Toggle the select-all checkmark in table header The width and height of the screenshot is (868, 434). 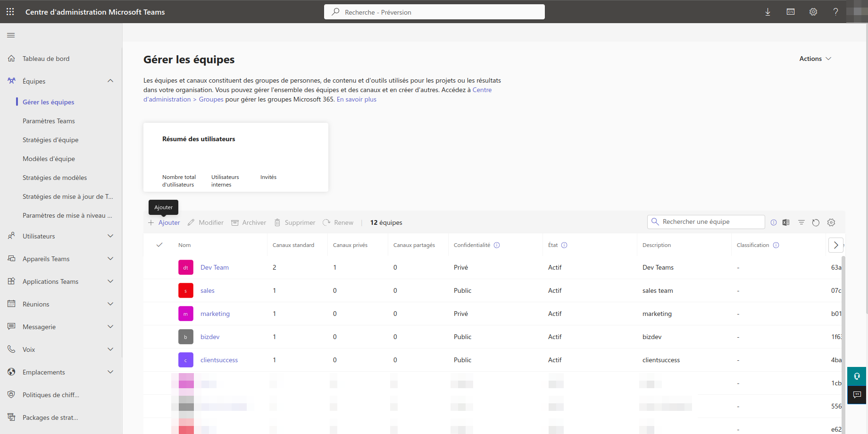(159, 245)
